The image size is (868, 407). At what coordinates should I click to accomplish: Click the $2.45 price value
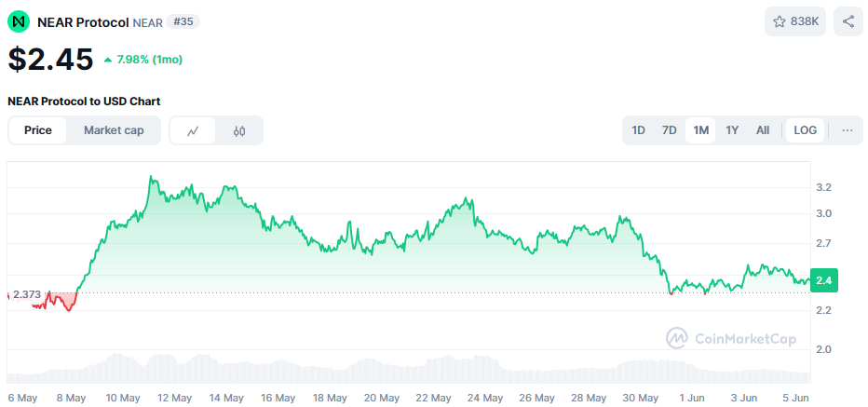50,60
